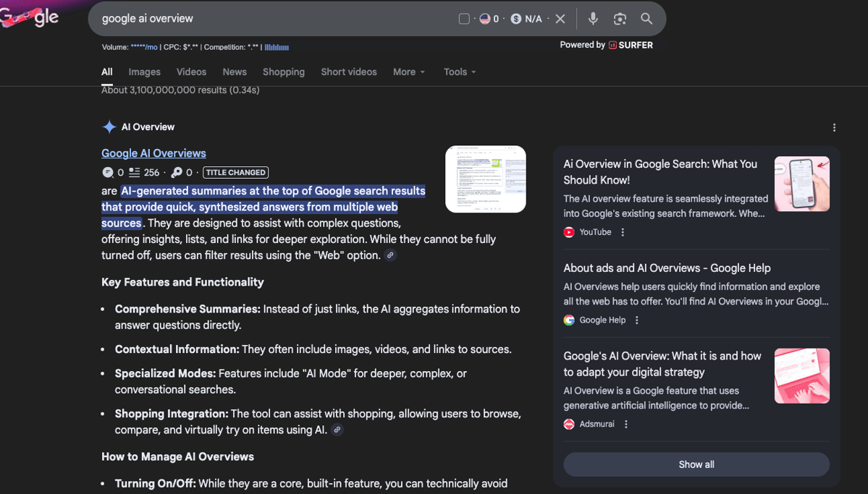Click the key icon under Google AI Overviews
The height and width of the screenshot is (494, 868).
pyautogui.click(x=177, y=173)
